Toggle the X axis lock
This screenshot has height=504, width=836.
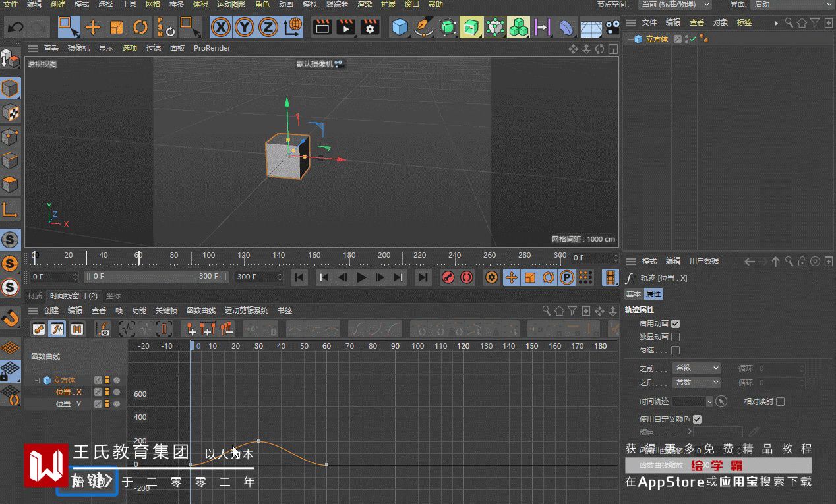221,28
